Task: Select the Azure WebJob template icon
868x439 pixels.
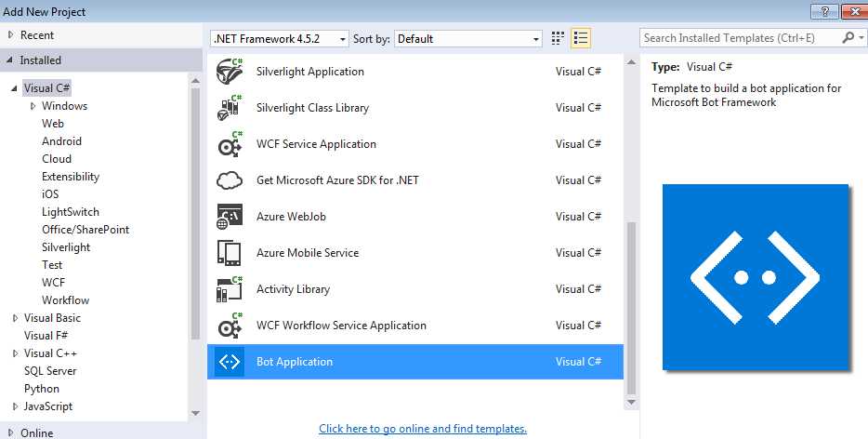Action: tap(230, 217)
